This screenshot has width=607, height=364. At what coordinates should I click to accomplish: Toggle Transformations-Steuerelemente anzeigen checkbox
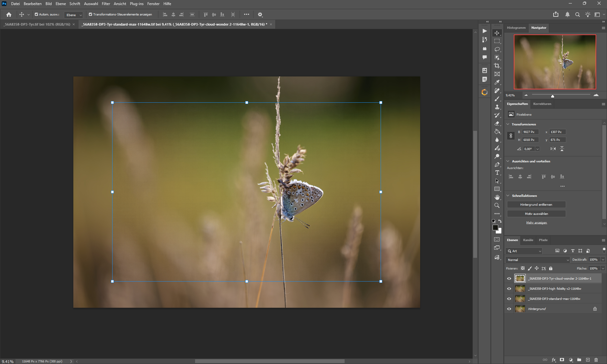coord(90,15)
